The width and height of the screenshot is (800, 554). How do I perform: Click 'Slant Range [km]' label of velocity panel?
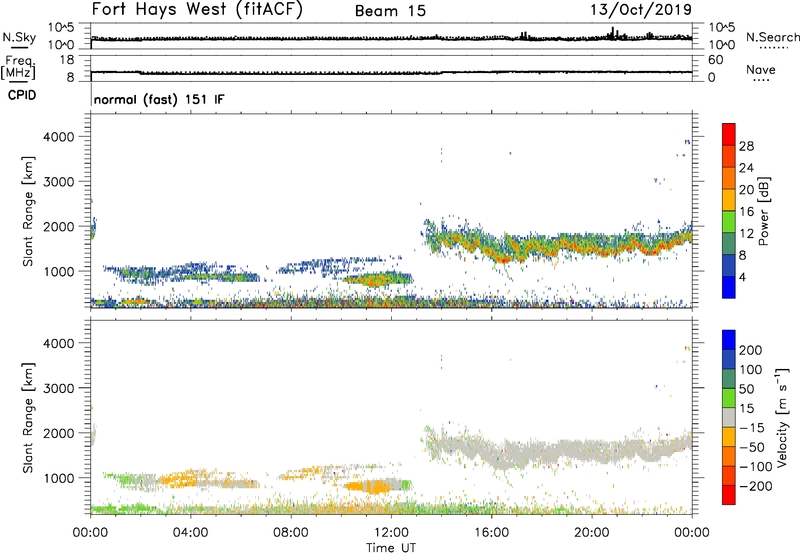click(x=29, y=418)
